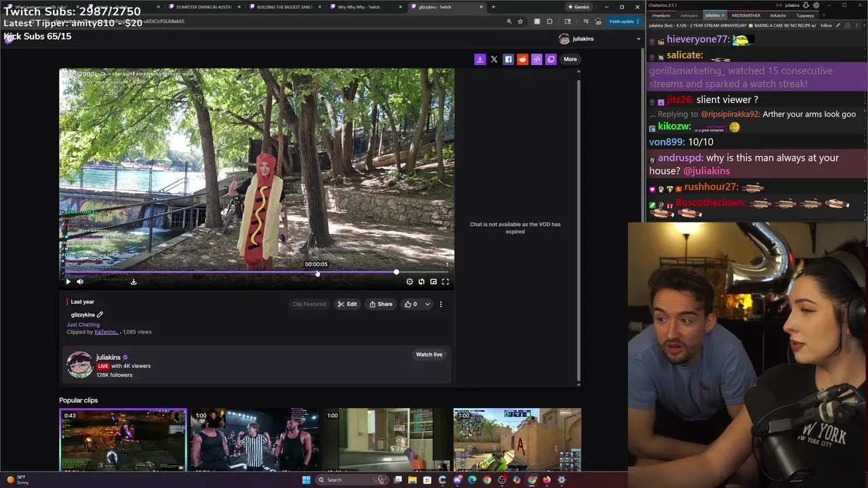Open the Chrome extensions puzzle icon

pos(549,22)
